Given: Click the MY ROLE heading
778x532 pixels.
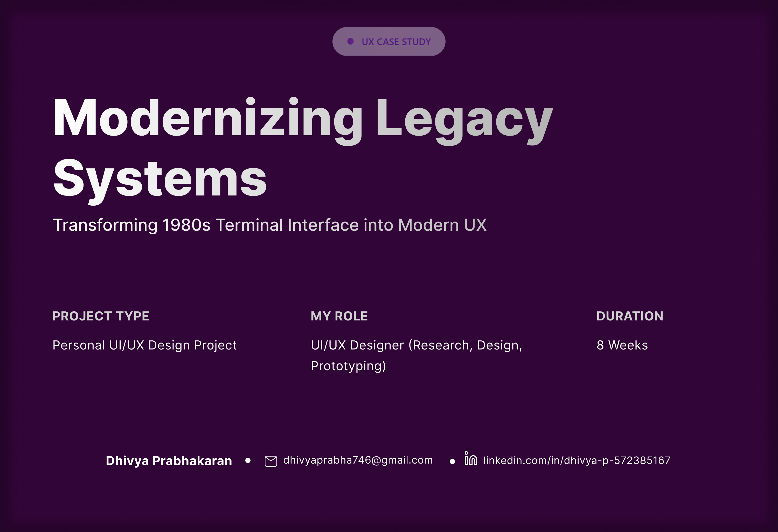Looking at the screenshot, I should point(339,316).
